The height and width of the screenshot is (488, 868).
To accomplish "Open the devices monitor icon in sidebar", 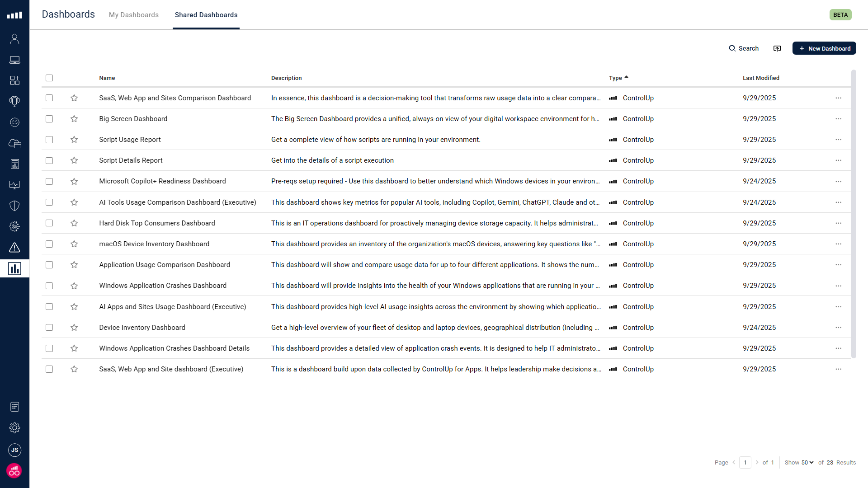I will pos(14,60).
